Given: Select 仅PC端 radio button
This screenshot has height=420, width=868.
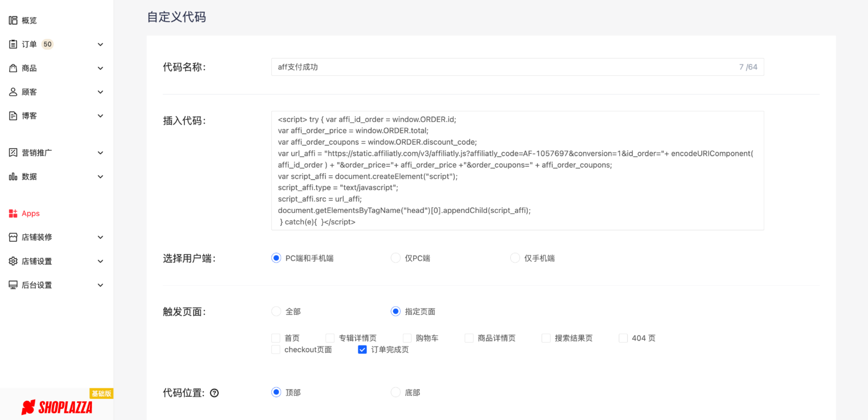Looking at the screenshot, I should (x=396, y=258).
